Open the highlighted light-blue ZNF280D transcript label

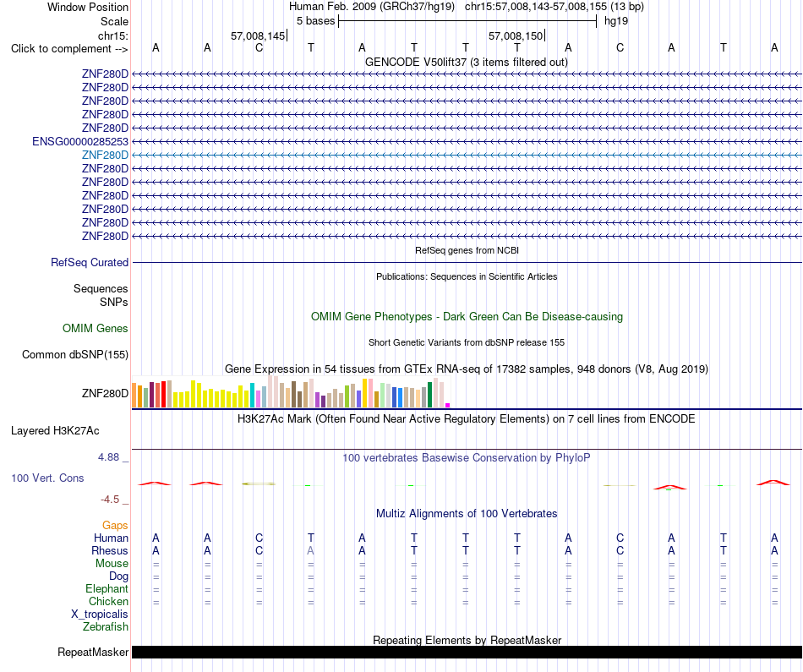click(x=105, y=155)
